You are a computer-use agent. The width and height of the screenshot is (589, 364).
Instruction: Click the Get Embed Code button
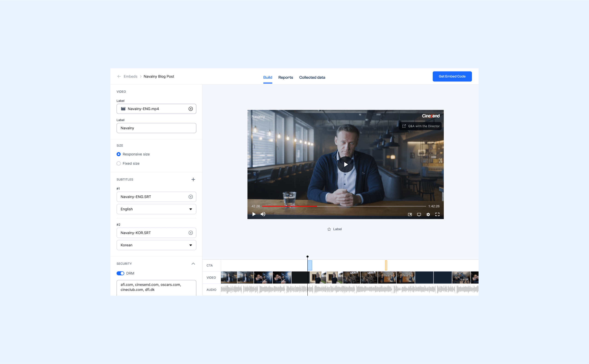pyautogui.click(x=452, y=76)
